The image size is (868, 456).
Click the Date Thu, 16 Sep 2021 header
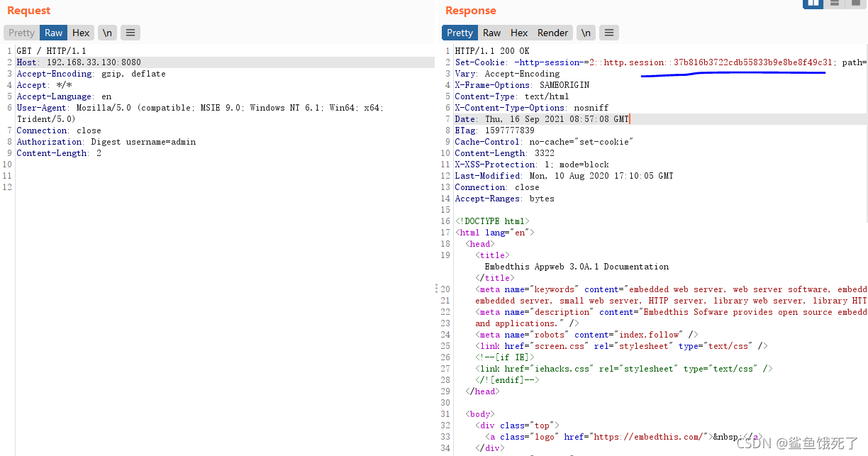[x=542, y=119]
